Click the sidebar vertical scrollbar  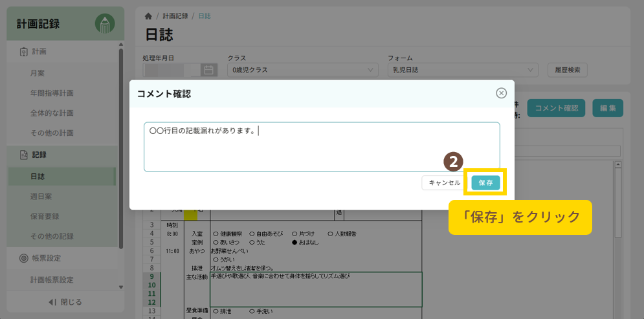click(121, 142)
